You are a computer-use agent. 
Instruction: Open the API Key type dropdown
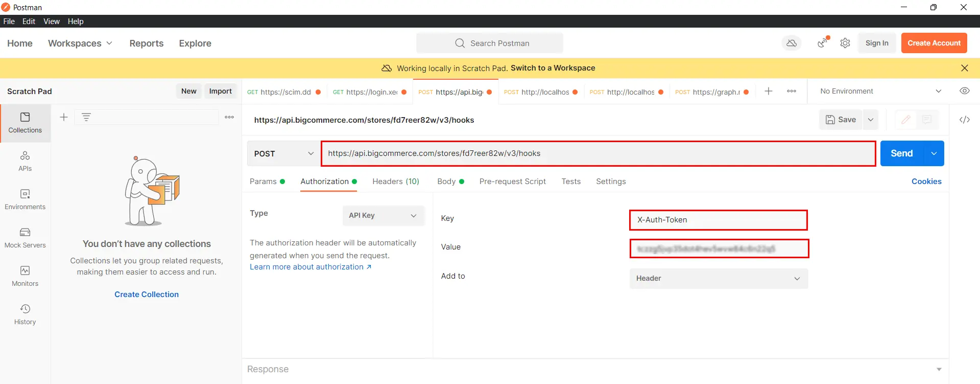(384, 215)
